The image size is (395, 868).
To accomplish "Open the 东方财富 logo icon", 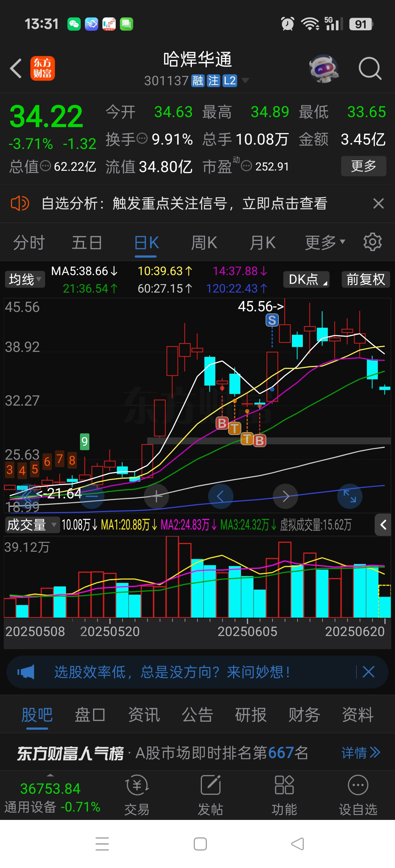I will (x=42, y=68).
